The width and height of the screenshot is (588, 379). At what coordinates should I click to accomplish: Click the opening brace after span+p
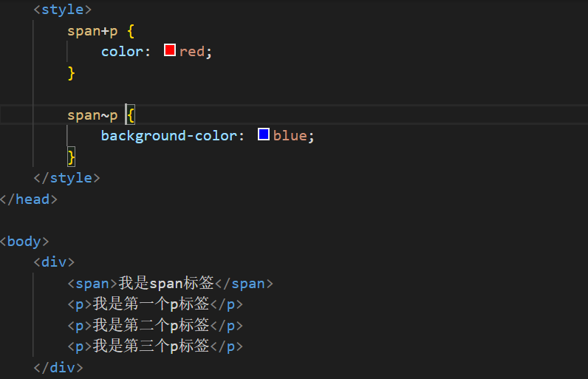pyautogui.click(x=131, y=31)
